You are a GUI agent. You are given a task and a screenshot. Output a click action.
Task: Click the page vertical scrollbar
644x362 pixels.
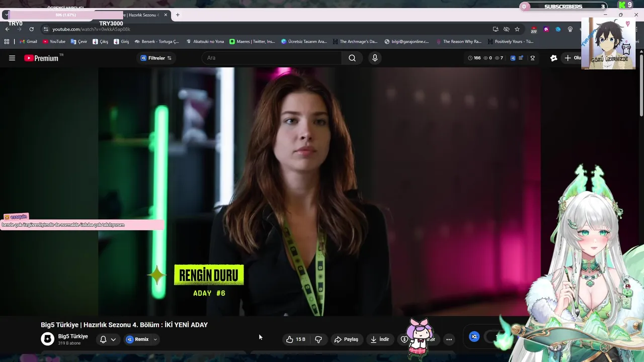tap(641, 85)
